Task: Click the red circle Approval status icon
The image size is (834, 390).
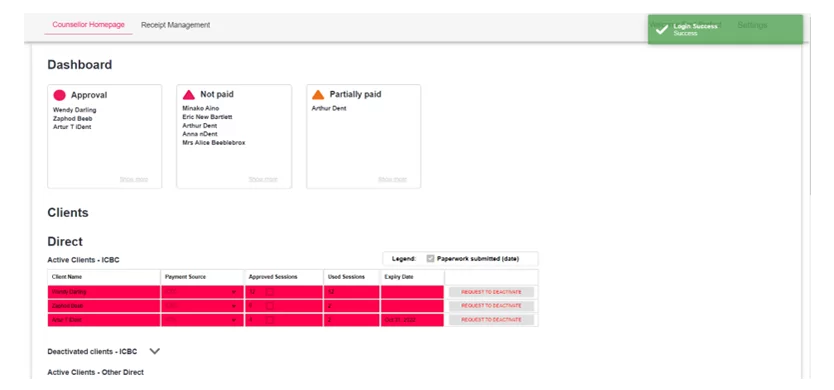Action: pos(60,95)
